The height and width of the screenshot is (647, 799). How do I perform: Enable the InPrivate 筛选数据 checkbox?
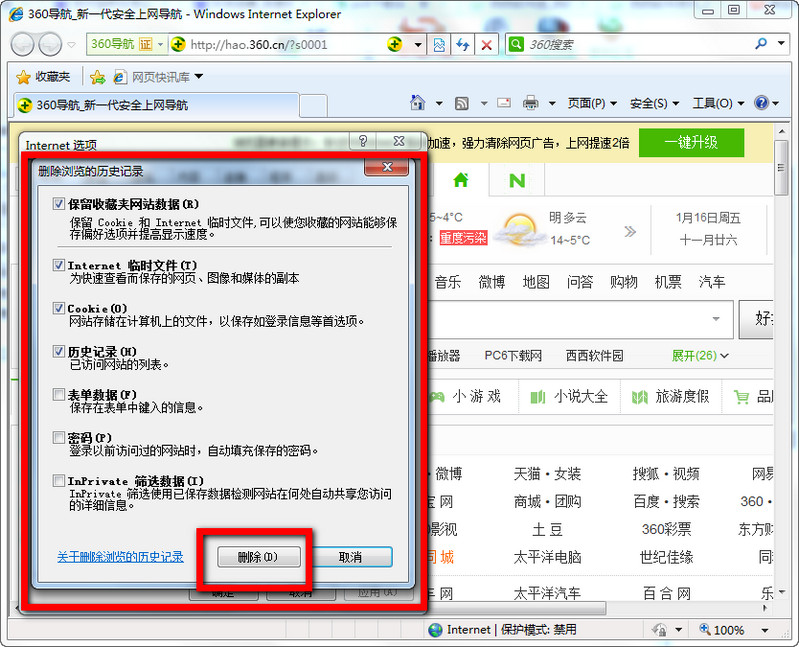coord(59,480)
